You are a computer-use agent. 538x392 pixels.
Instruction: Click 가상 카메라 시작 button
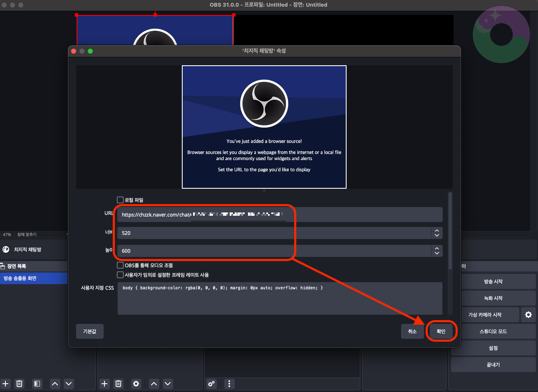click(485, 315)
